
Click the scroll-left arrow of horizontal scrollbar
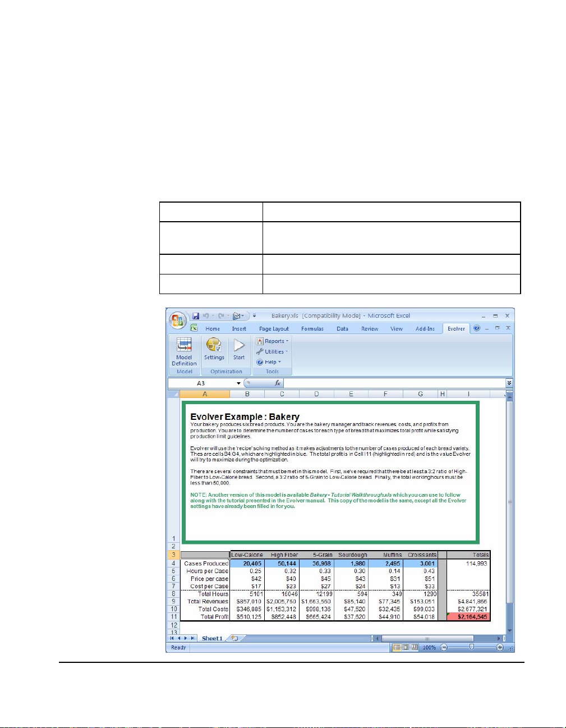coord(378,638)
